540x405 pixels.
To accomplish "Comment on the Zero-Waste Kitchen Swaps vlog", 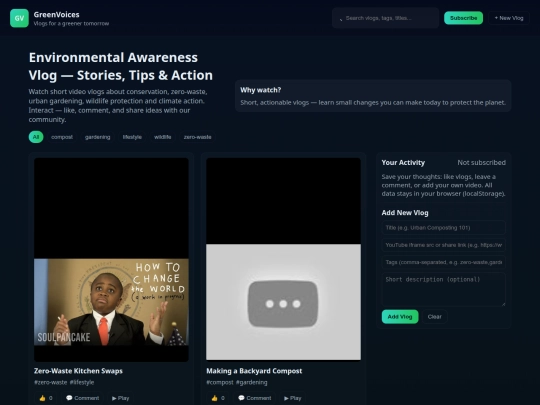I will (82, 398).
